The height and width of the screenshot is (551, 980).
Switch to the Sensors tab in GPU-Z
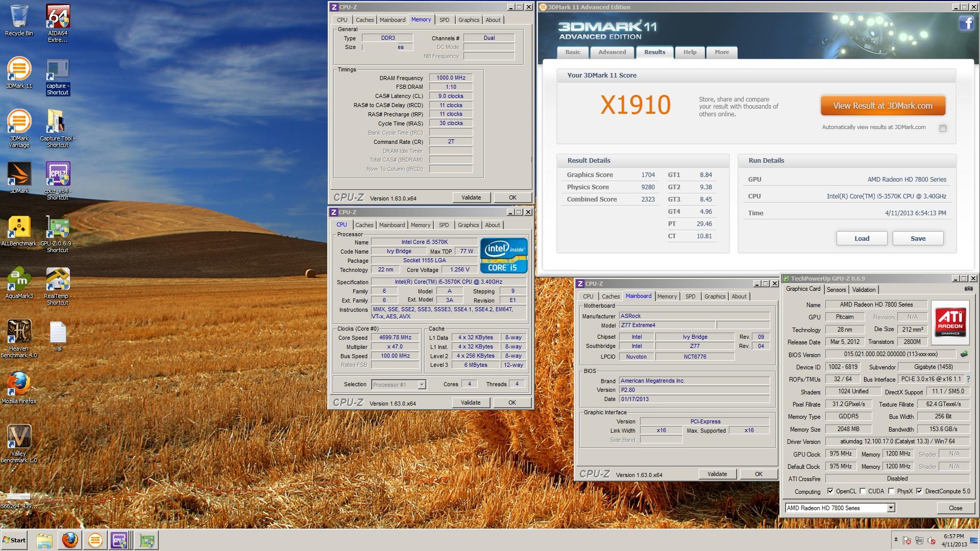tap(836, 289)
